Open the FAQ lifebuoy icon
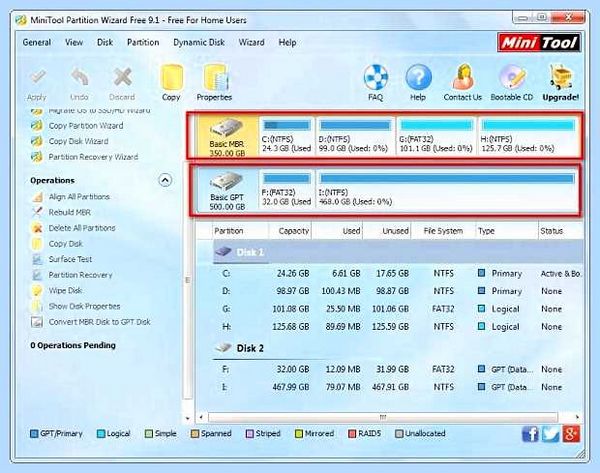 [x=375, y=78]
